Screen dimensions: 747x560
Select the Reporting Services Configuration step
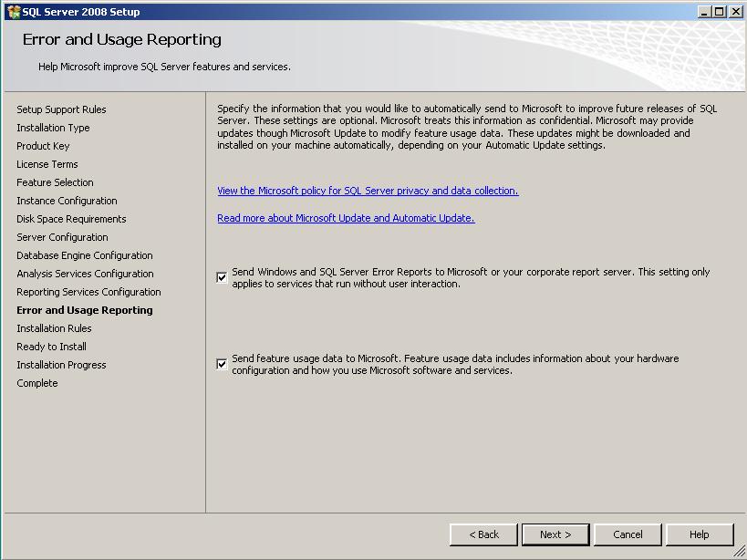tap(88, 292)
